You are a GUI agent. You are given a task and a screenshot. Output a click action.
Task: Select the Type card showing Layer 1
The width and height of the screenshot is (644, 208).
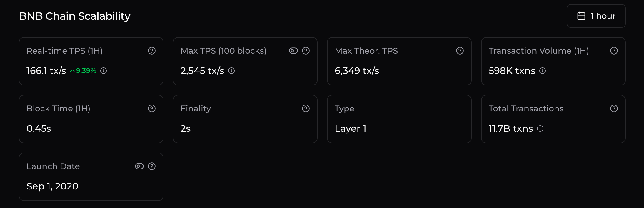click(399, 119)
